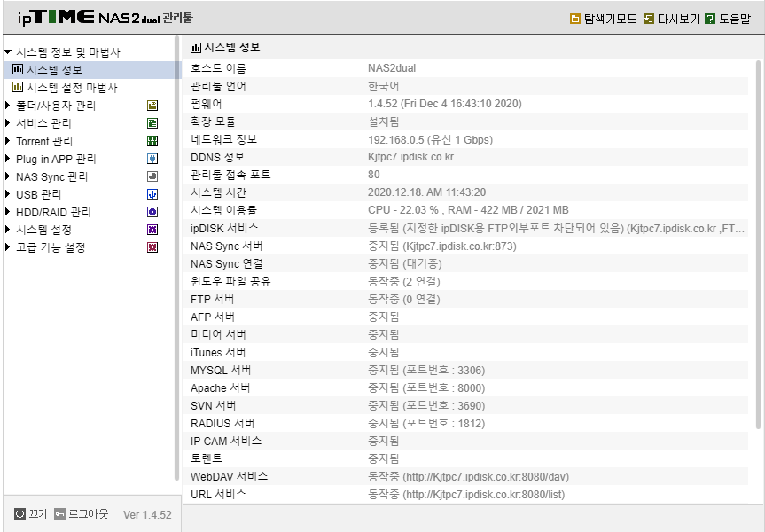
Task: Click the system time 2020.12.18. AM 11:43:20
Action: (427, 192)
